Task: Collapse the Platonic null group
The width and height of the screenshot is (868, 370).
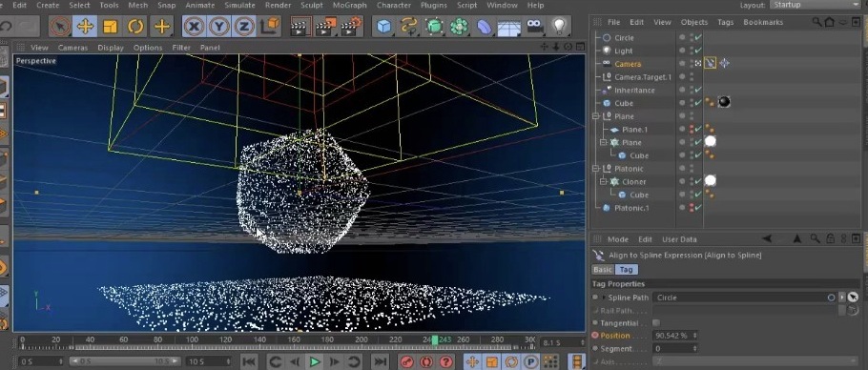Action: [x=595, y=169]
